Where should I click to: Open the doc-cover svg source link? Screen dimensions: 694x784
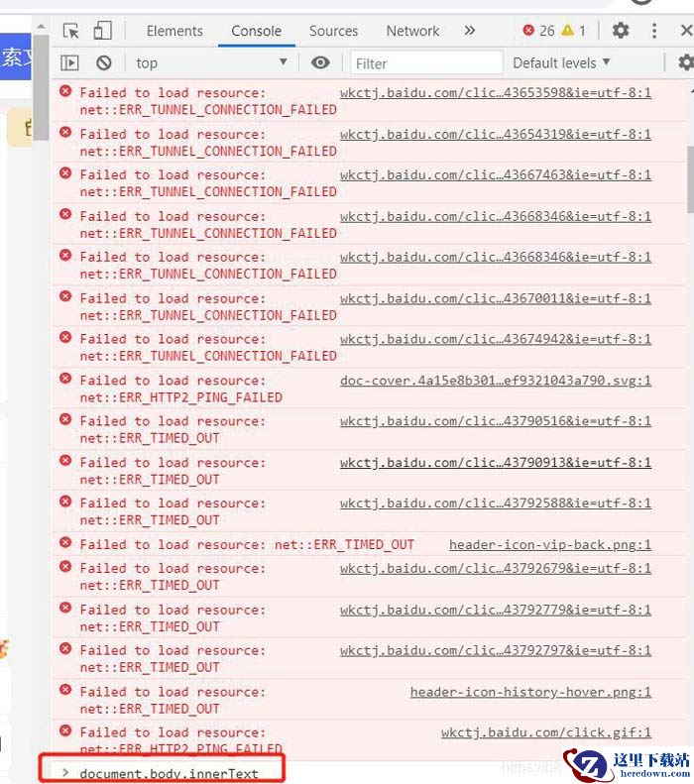(x=496, y=381)
